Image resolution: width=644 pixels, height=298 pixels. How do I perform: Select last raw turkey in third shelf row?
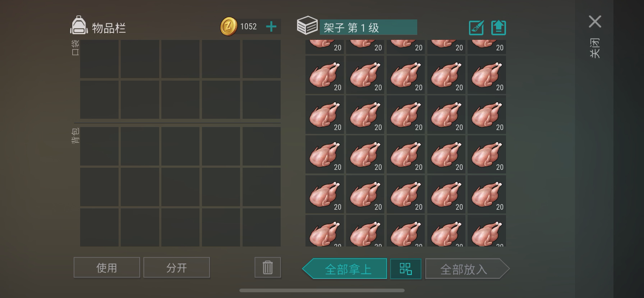coord(487,115)
